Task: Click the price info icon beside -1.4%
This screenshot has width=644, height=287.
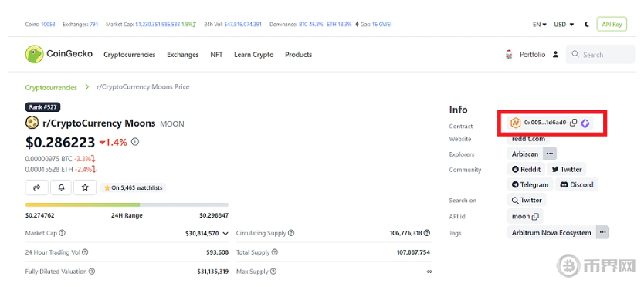Action: pos(135,142)
